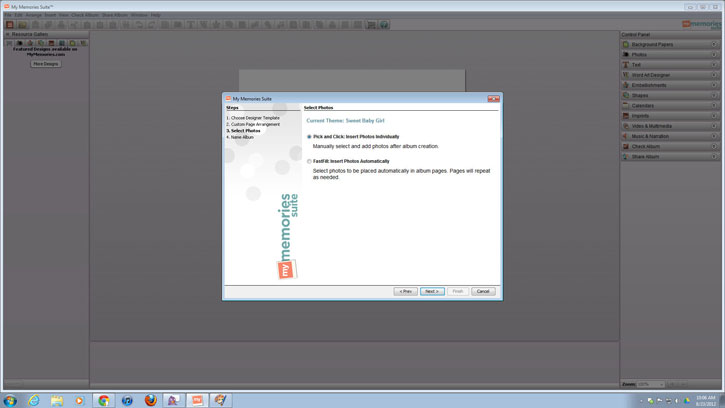Expand the Music & Narration section
Screen dimensions: 725x408
pos(670,136)
